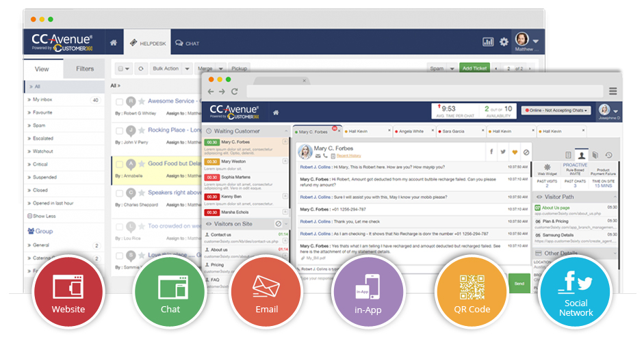This screenshot has height=339, width=644.
Task: Block visitor using ban icon in chat header
Action: pos(526,152)
